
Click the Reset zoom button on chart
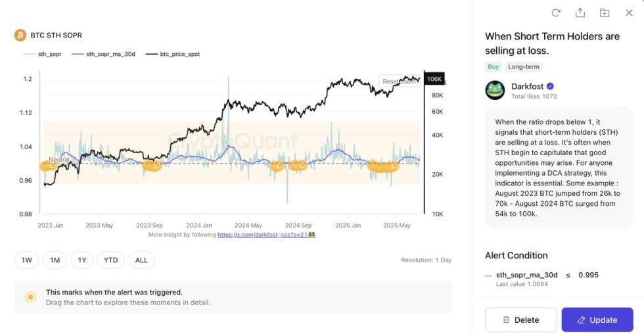pyautogui.click(x=398, y=82)
